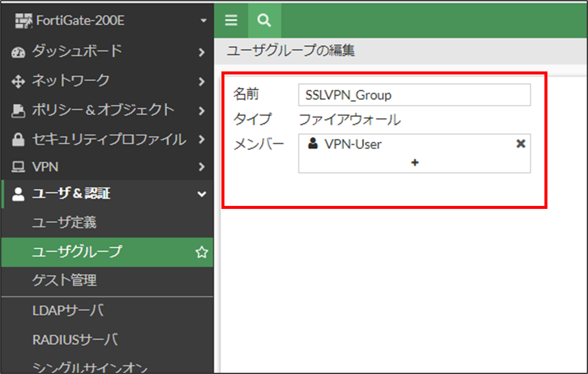This screenshot has width=588, height=374.
Task: Click the タイプ label
Action: tap(252, 119)
